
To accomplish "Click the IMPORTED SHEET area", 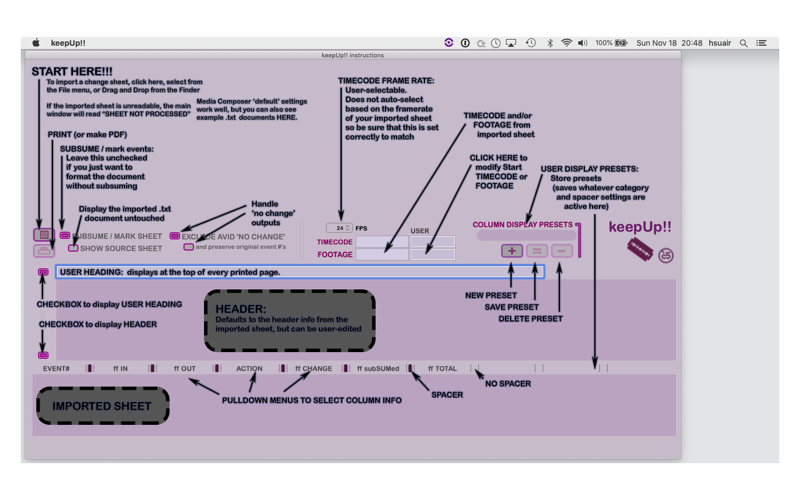I will pyautogui.click(x=103, y=406).
